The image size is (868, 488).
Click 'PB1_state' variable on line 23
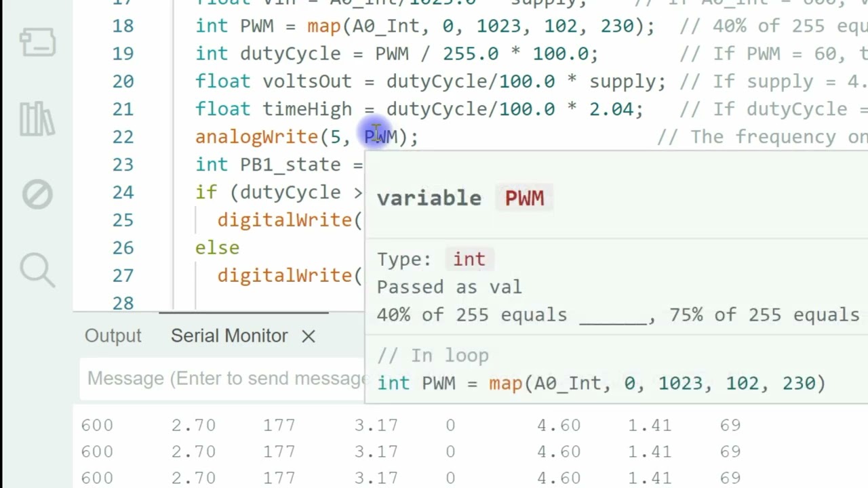click(290, 165)
